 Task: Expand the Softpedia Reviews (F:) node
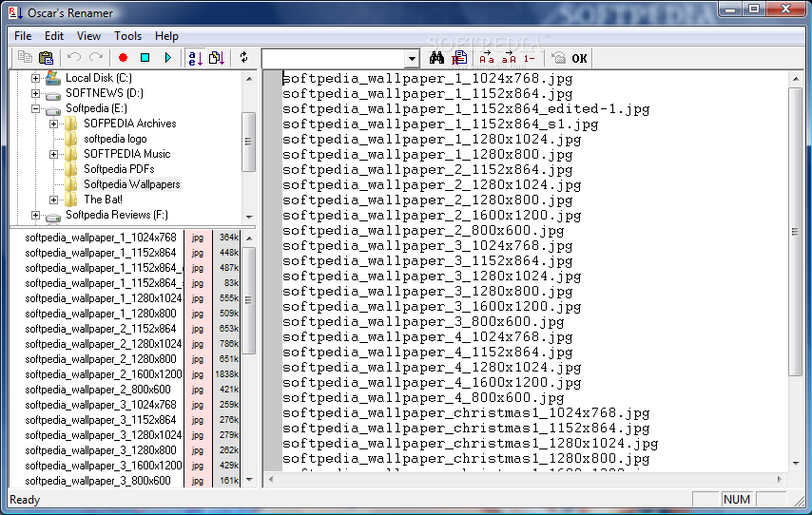[x=35, y=216]
